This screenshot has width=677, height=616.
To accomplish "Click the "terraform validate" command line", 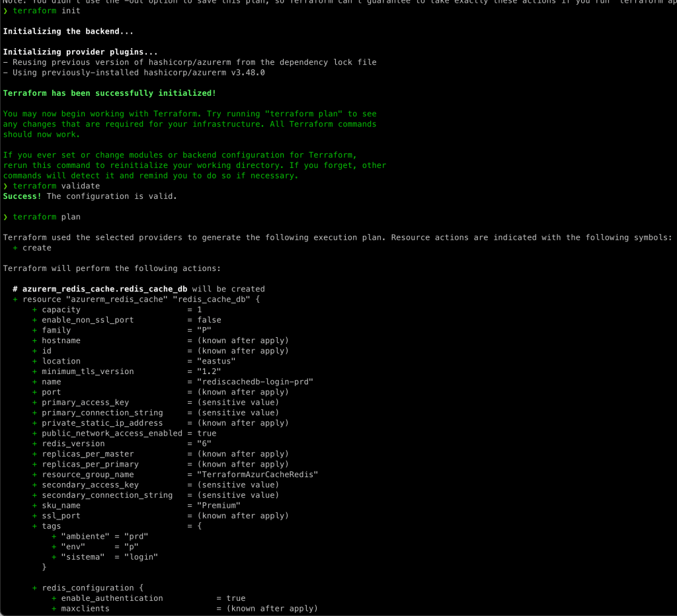I will click(56, 186).
